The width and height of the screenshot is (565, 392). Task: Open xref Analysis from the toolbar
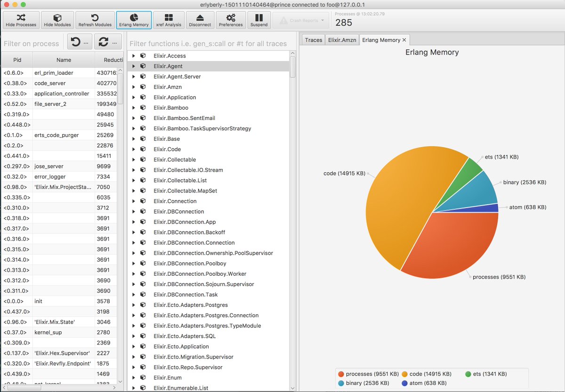coord(169,20)
